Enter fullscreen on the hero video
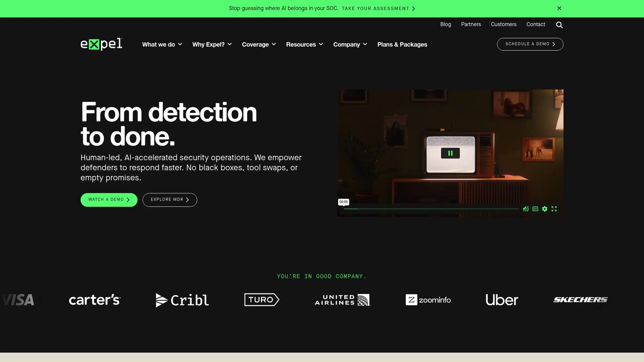644x362 pixels. 554,209
